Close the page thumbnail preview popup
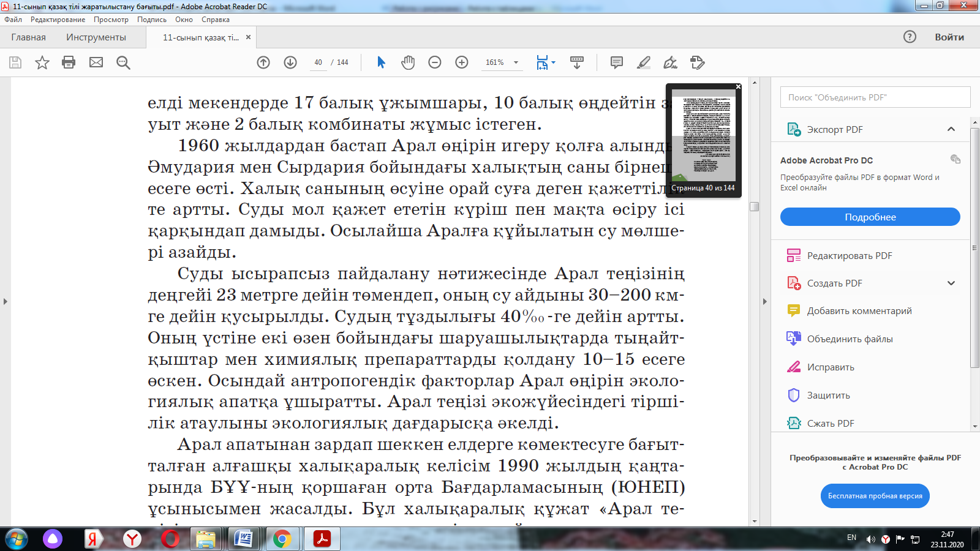The width and height of the screenshot is (980, 551). 738,87
